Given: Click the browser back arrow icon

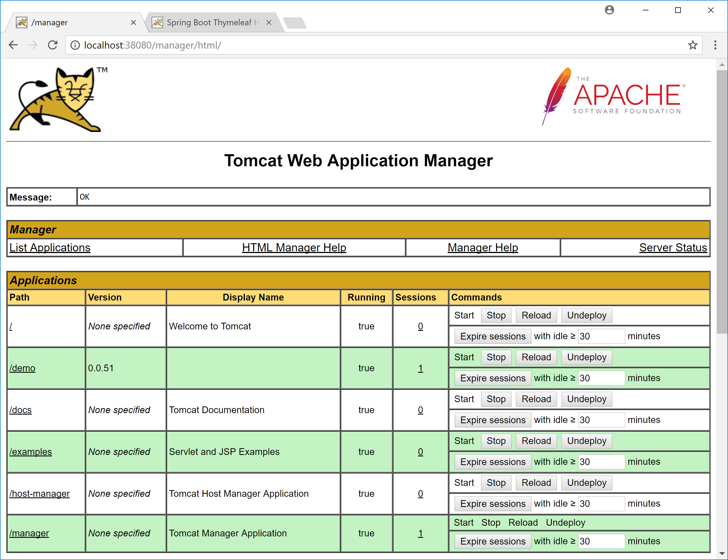Looking at the screenshot, I should pyautogui.click(x=13, y=45).
